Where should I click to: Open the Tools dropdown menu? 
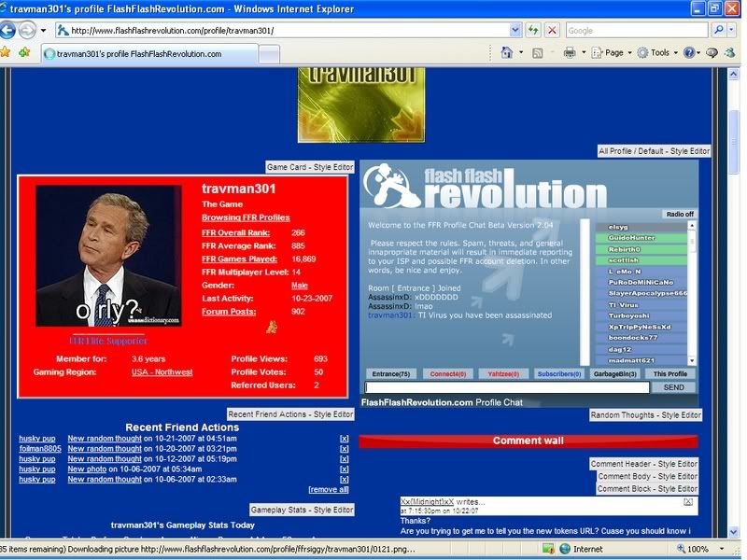pos(660,53)
